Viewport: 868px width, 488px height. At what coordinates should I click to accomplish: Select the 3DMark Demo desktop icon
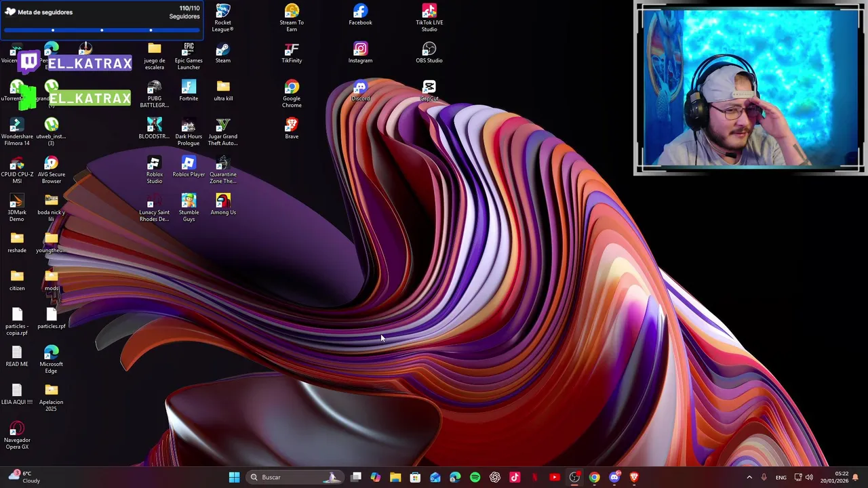17,207
